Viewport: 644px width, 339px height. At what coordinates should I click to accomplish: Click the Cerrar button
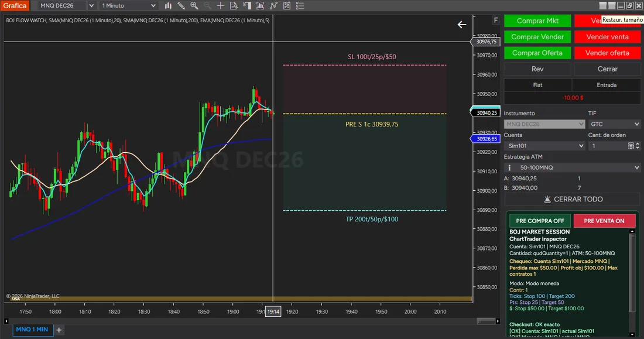(x=607, y=69)
